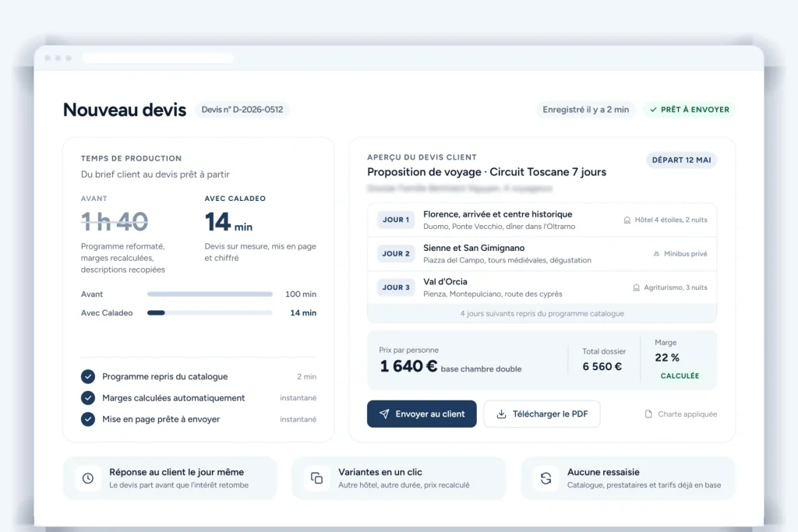798x532 pixels.
Task: Click the Réponse au client le jour même title
Action: (177, 472)
